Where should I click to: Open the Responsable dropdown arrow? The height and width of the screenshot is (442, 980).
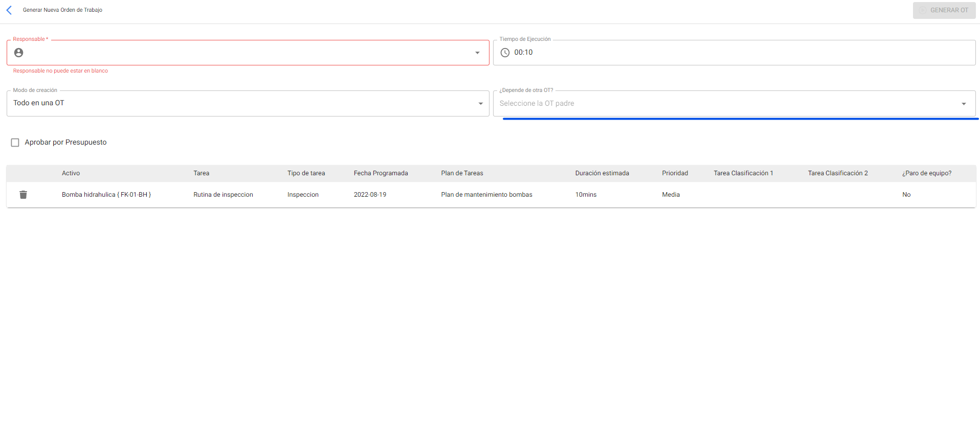coord(477,53)
